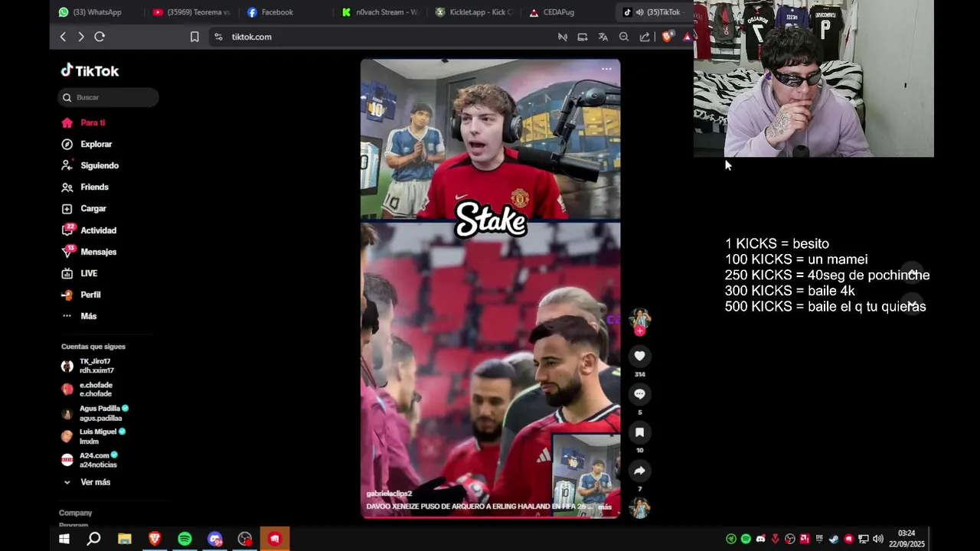Image resolution: width=980 pixels, height=551 pixels.
Task: Open comments on the TikTok video
Action: click(x=639, y=394)
